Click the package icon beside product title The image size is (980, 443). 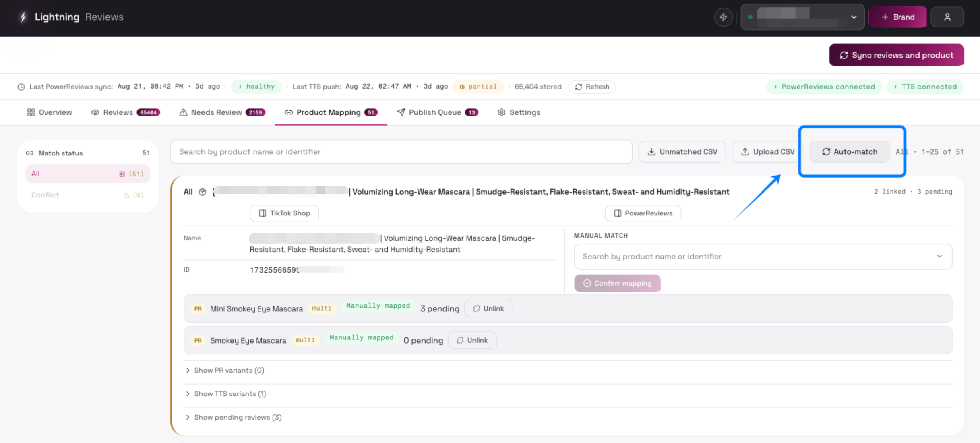(x=203, y=192)
